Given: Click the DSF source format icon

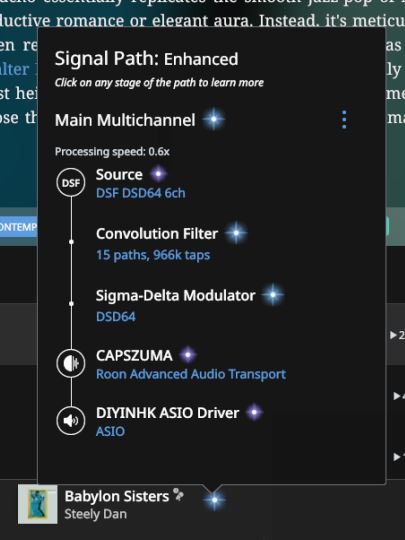Looking at the screenshot, I should [x=71, y=183].
